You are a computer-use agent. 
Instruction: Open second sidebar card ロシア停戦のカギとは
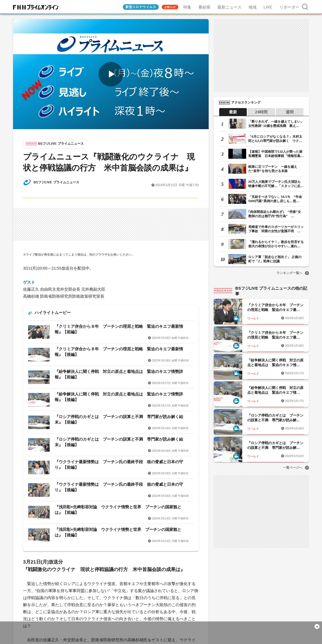(261, 449)
